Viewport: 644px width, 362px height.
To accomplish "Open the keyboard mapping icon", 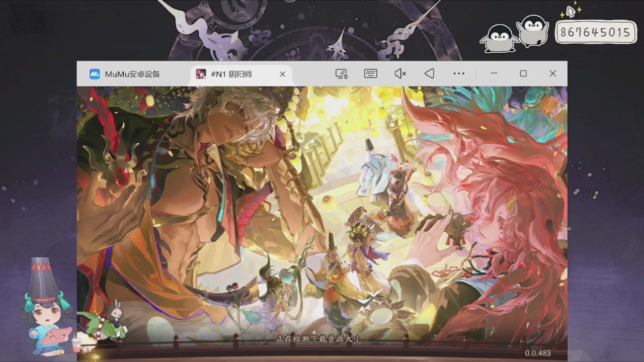I will (x=371, y=74).
